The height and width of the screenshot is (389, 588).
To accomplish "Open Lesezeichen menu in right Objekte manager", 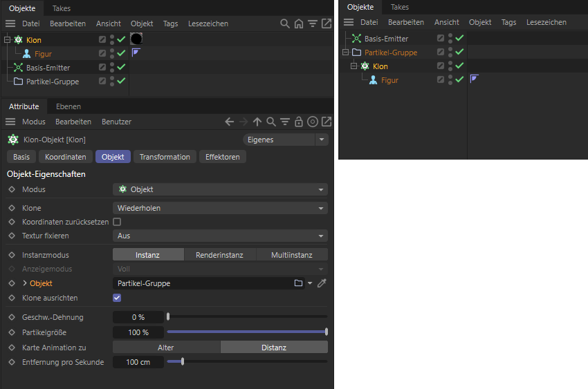I will tap(546, 22).
